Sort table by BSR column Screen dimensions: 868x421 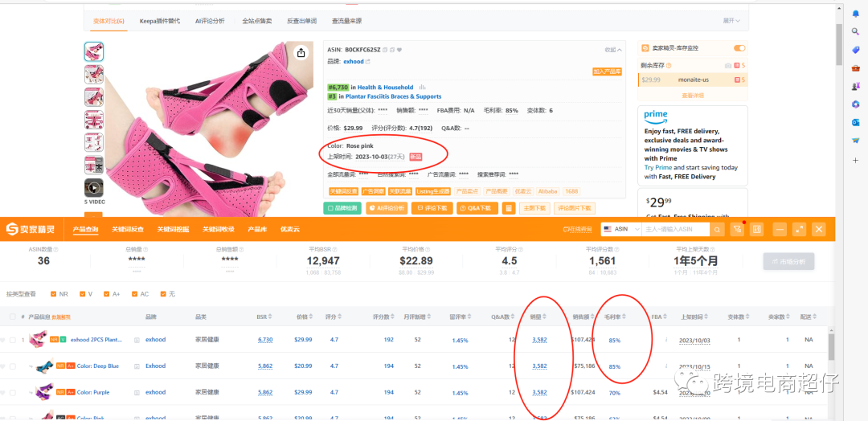pyautogui.click(x=264, y=317)
